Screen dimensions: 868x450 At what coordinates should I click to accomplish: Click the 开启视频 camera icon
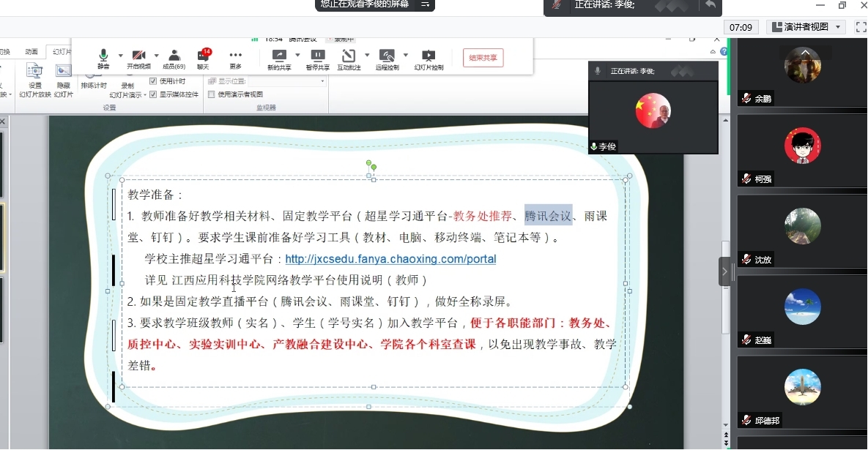139,56
